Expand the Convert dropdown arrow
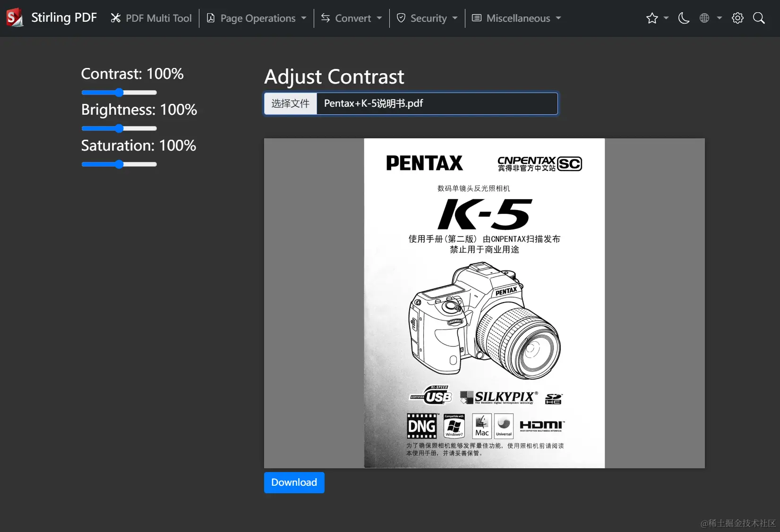 (379, 18)
